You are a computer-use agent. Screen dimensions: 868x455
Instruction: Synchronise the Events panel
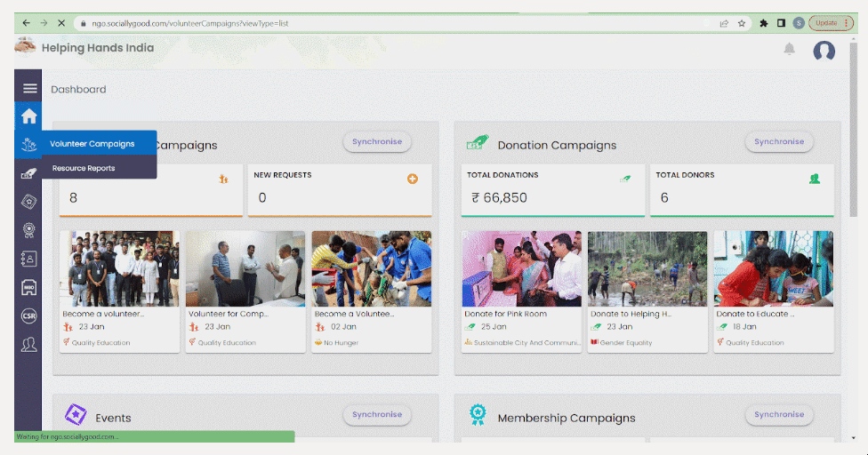pos(377,415)
